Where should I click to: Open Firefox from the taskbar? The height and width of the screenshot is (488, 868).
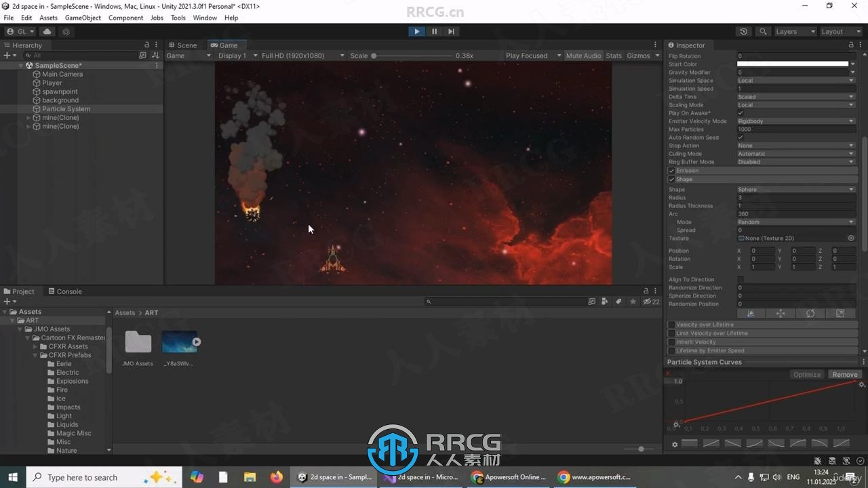pos(276,477)
